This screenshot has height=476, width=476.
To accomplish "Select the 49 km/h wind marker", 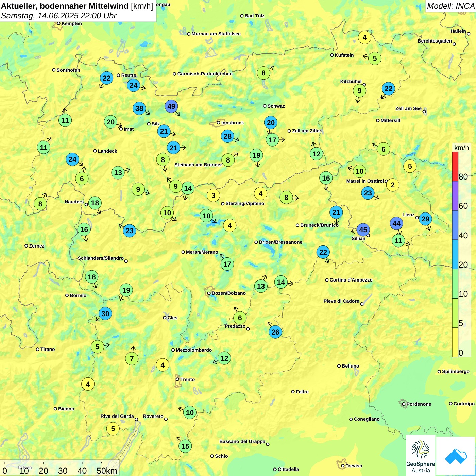I will click(171, 106).
